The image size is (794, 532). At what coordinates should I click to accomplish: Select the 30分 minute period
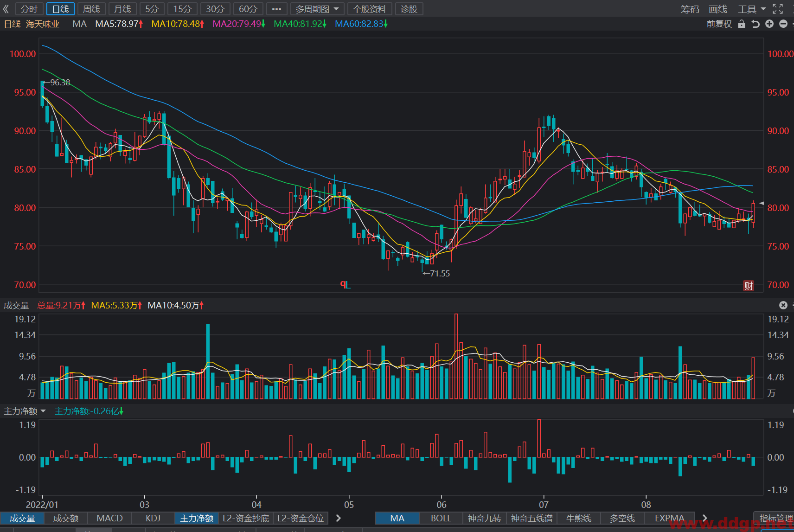(215, 9)
